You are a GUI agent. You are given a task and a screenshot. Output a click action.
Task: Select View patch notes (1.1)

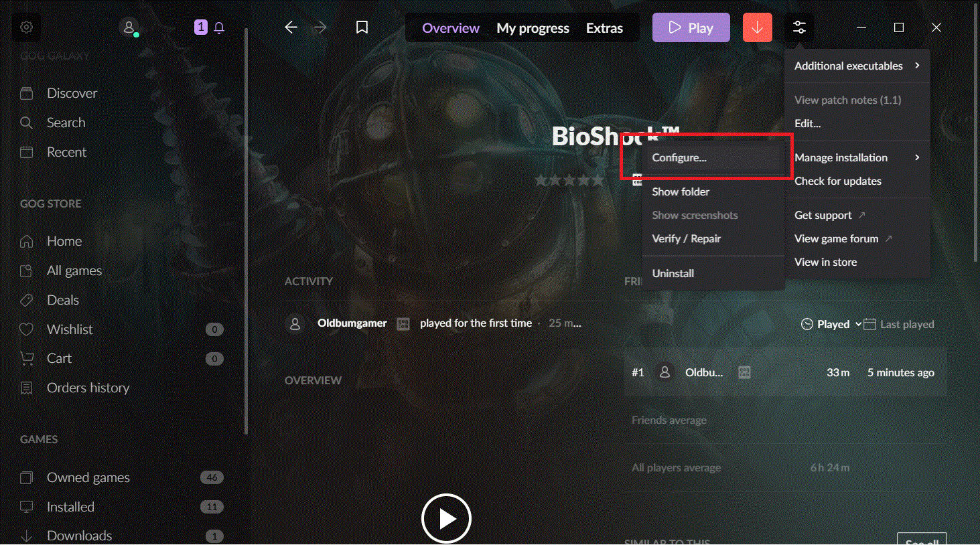click(x=857, y=100)
